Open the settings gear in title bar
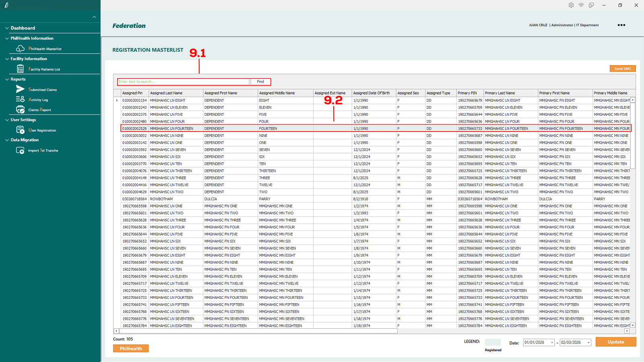Image resolution: width=644 pixels, height=362 pixels. click(571, 5)
